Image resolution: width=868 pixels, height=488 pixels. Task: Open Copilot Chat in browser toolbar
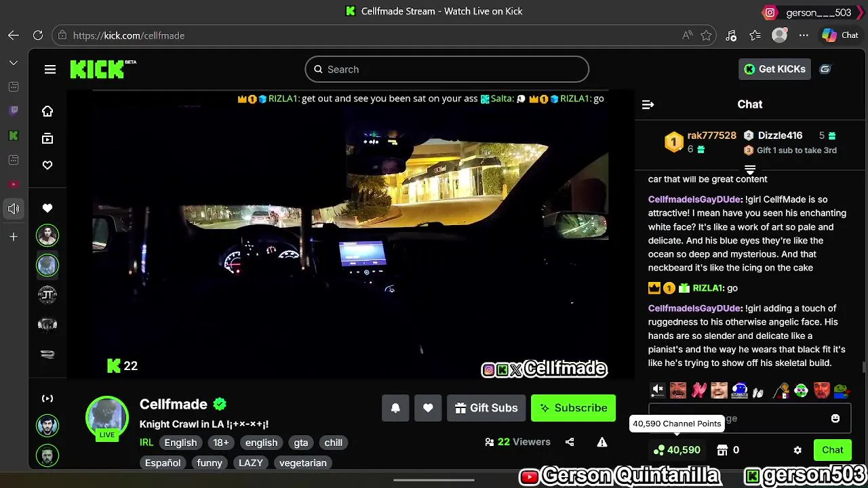(841, 35)
